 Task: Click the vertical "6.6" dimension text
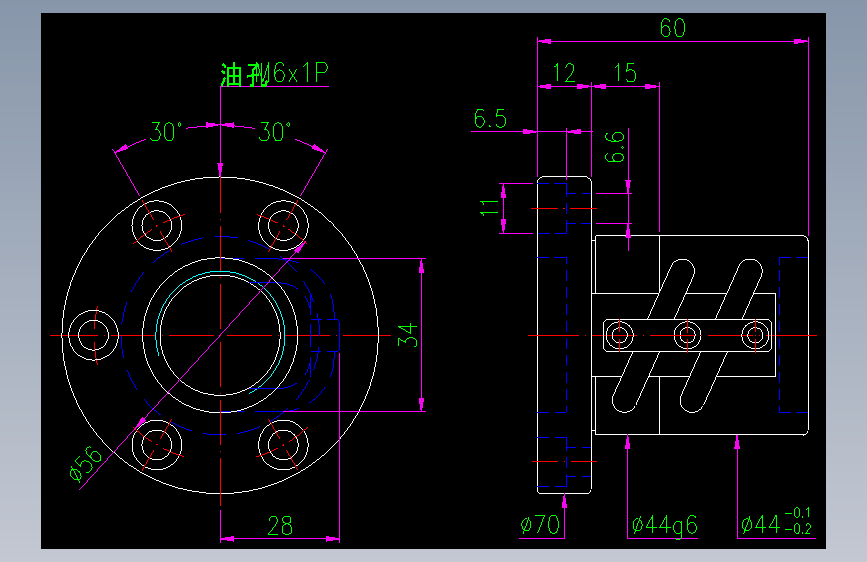[615, 147]
